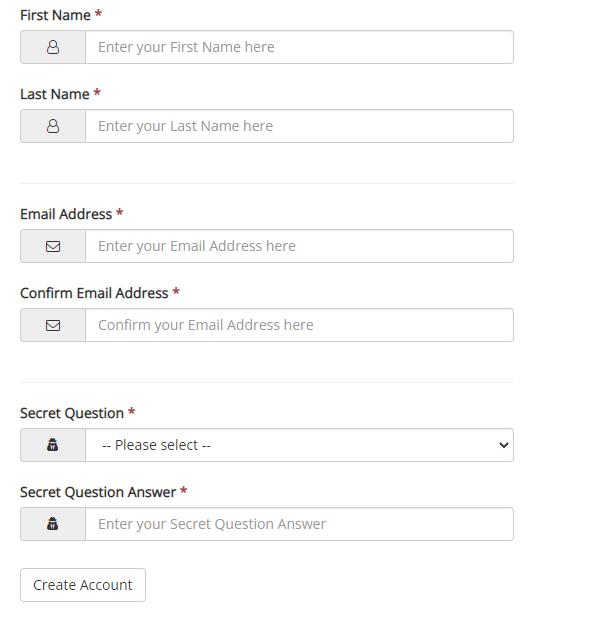Focus the Secret Question Answer input field

(x=299, y=524)
